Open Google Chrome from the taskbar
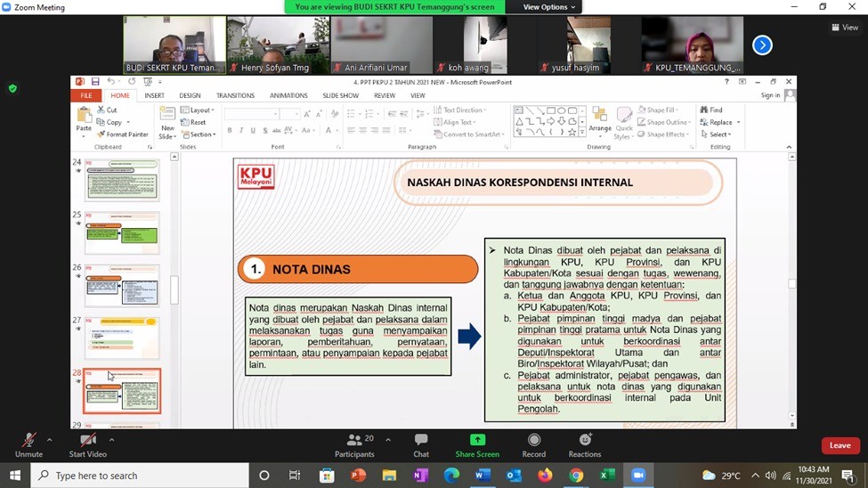This screenshot has width=868, height=488. click(x=576, y=476)
